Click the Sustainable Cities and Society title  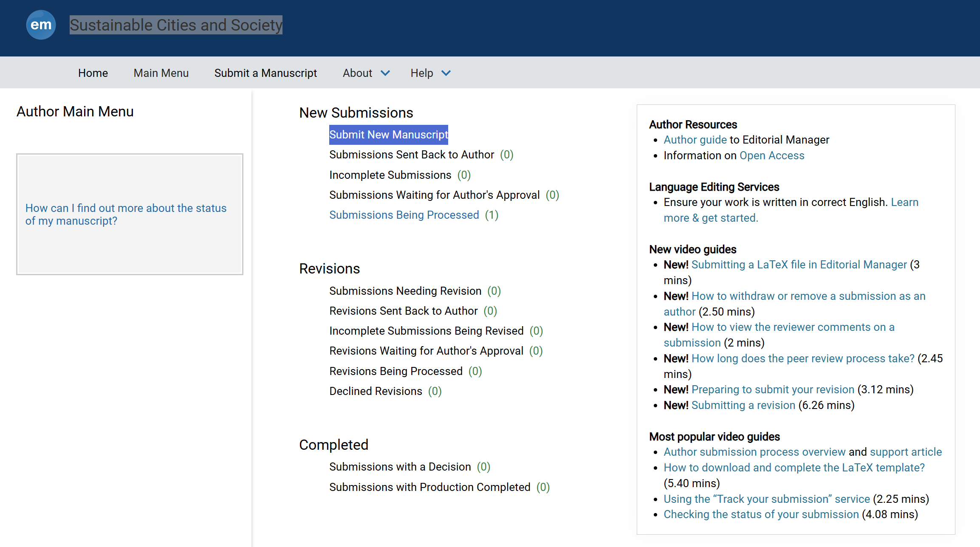coord(176,25)
